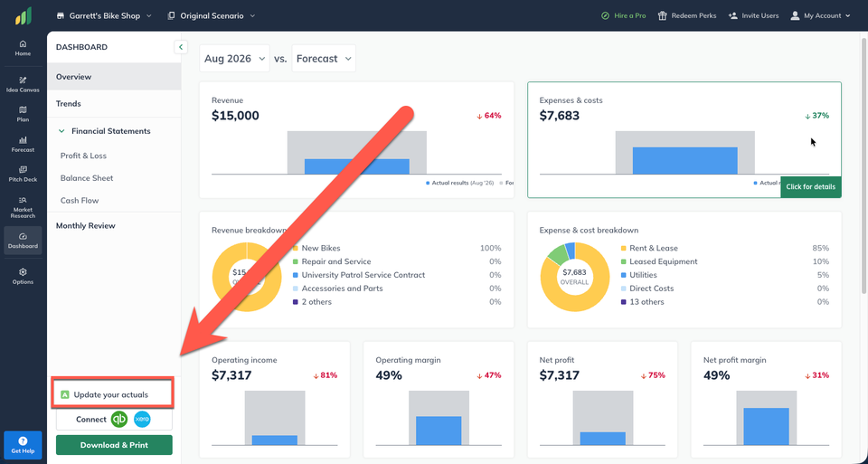Open the Cash Flow statement
Image resolution: width=868 pixels, height=464 pixels.
80,201
